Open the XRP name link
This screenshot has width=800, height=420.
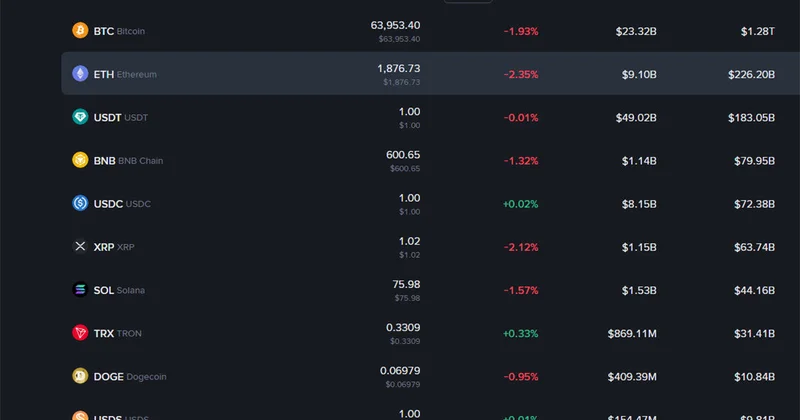(114, 247)
